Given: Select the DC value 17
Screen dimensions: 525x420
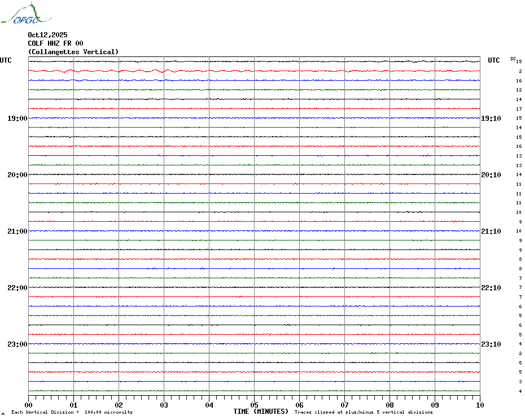Looking at the screenshot, I should (519, 109).
